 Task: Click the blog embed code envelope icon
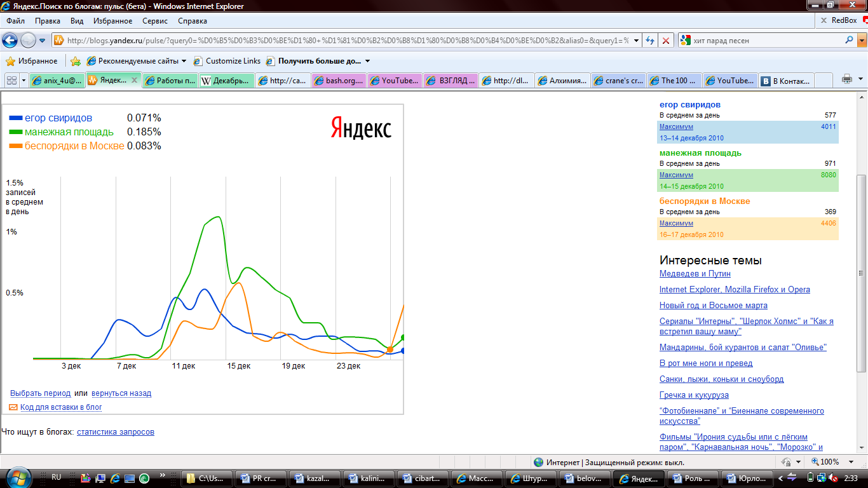click(x=14, y=407)
